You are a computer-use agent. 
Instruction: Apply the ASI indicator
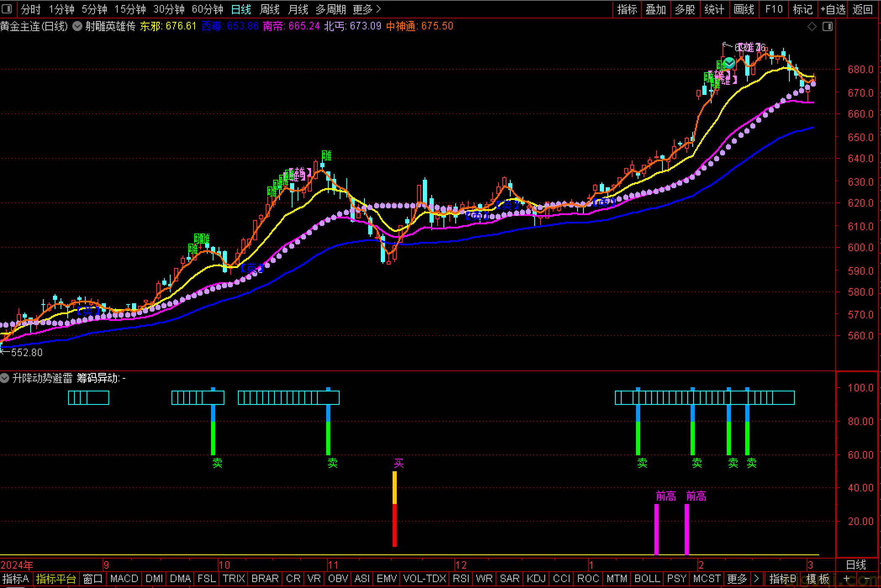(362, 579)
